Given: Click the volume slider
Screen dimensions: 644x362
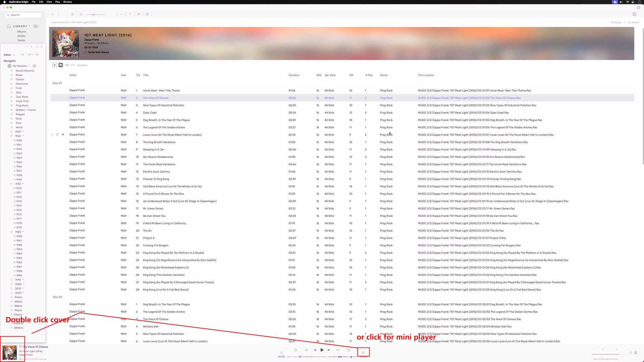Looking at the screenshot, I should tap(605, 354).
